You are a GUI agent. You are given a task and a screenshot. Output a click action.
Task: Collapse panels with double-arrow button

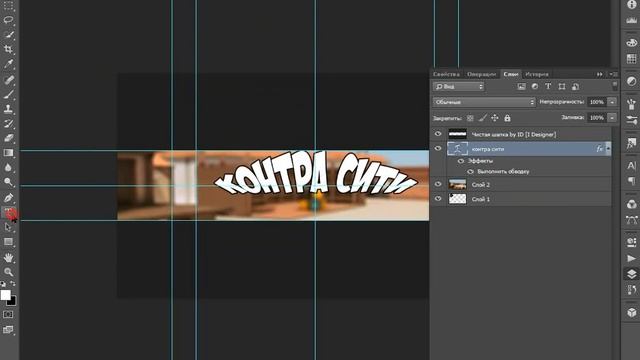pos(600,74)
